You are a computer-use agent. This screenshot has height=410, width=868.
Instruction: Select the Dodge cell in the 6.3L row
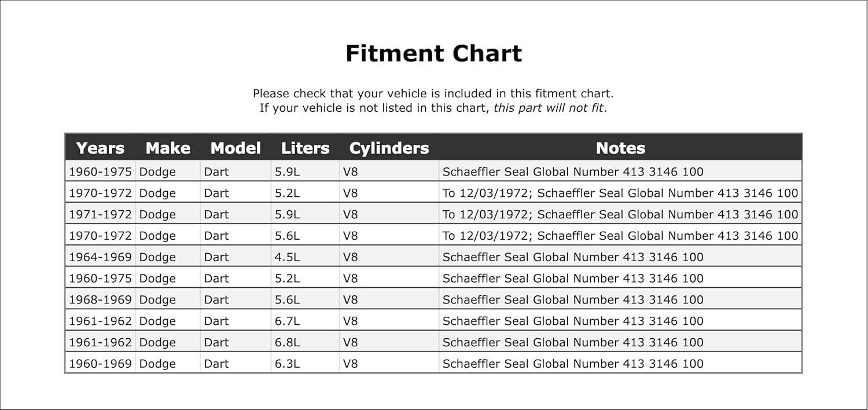(157, 364)
